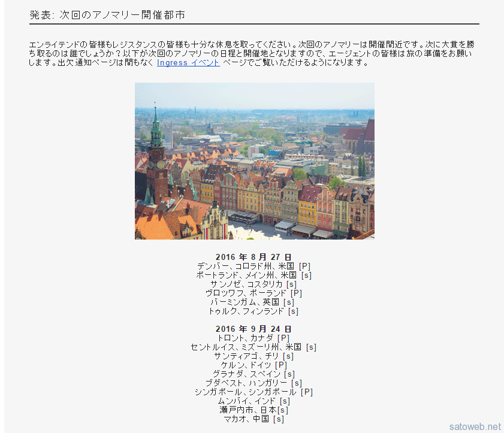Click the paragraph line starting ち取るのは誰でしょうか

[x=250, y=53]
